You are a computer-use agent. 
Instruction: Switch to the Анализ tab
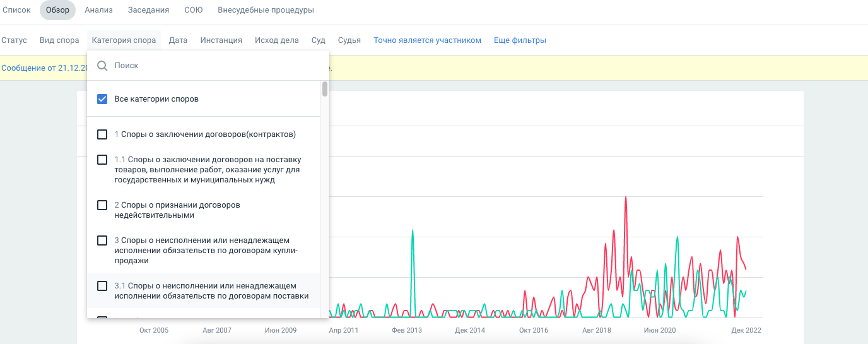point(98,10)
